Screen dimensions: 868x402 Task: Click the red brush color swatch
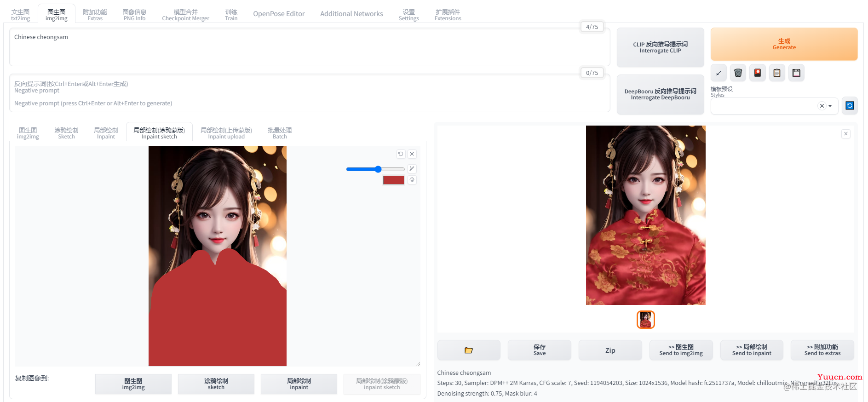pyautogui.click(x=394, y=180)
